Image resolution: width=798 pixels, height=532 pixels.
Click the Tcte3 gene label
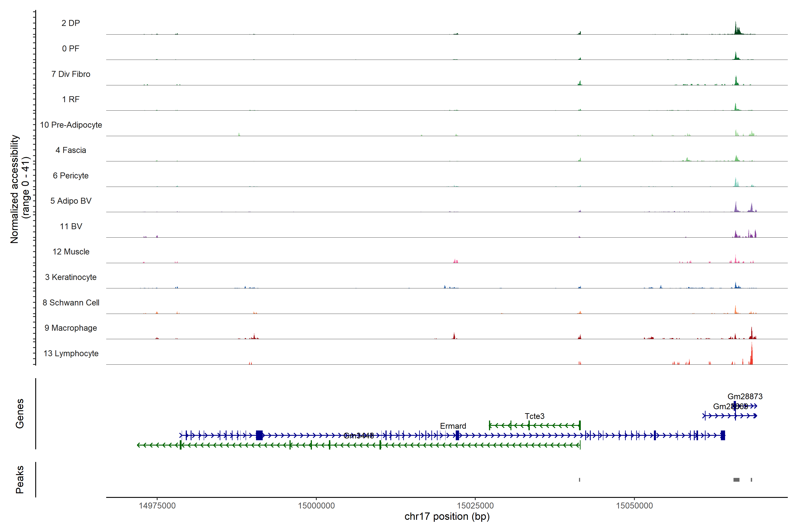534,416
